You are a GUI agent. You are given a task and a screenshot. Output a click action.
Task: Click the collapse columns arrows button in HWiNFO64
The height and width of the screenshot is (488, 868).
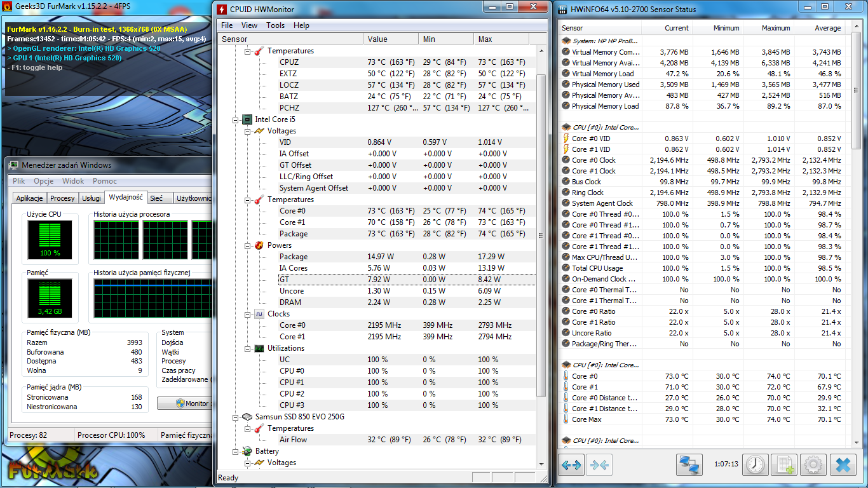599,465
